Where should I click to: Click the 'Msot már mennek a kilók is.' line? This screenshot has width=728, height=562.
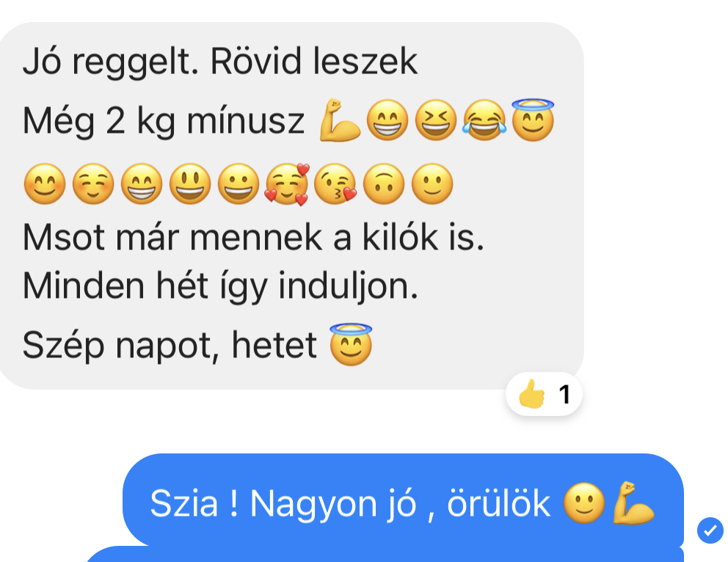(253, 237)
